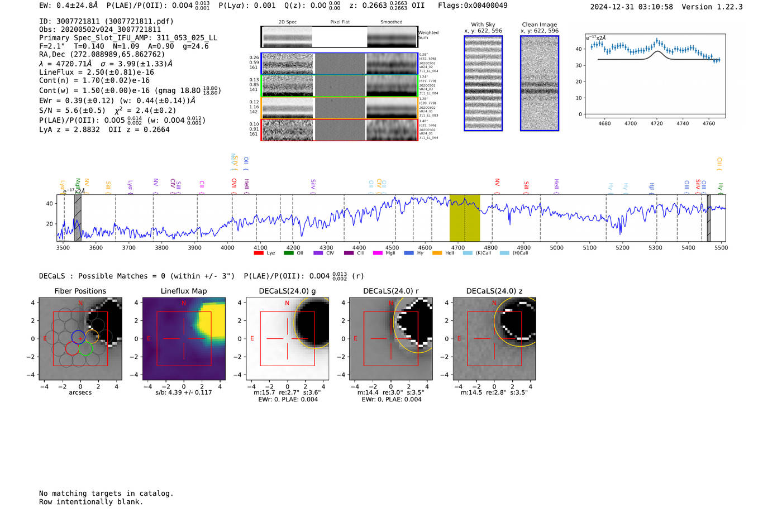
Task: Click the Clean Image panel
Action: point(540,83)
